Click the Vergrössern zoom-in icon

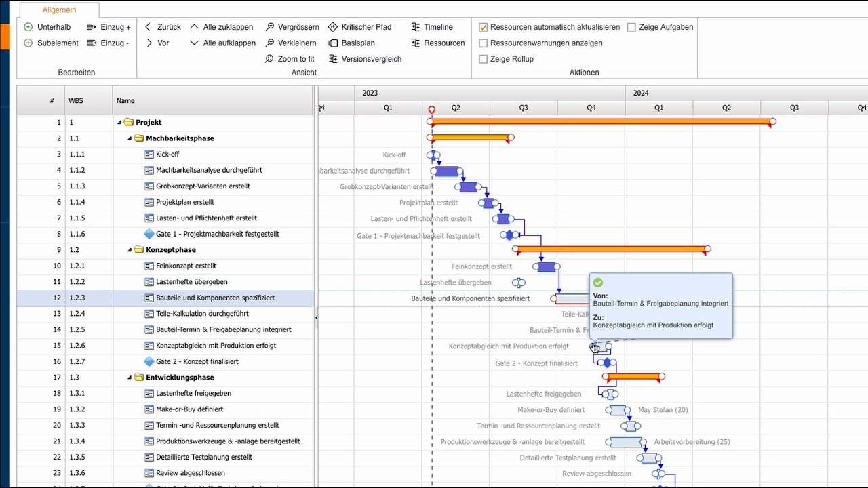[x=270, y=27]
